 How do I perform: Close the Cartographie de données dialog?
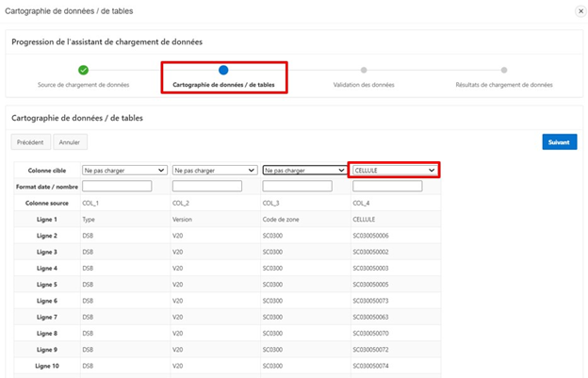coord(579,10)
